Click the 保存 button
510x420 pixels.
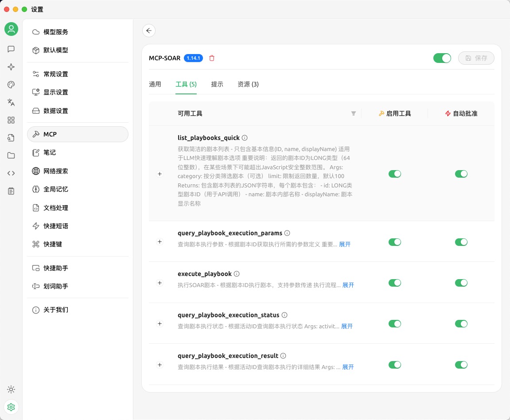point(476,58)
